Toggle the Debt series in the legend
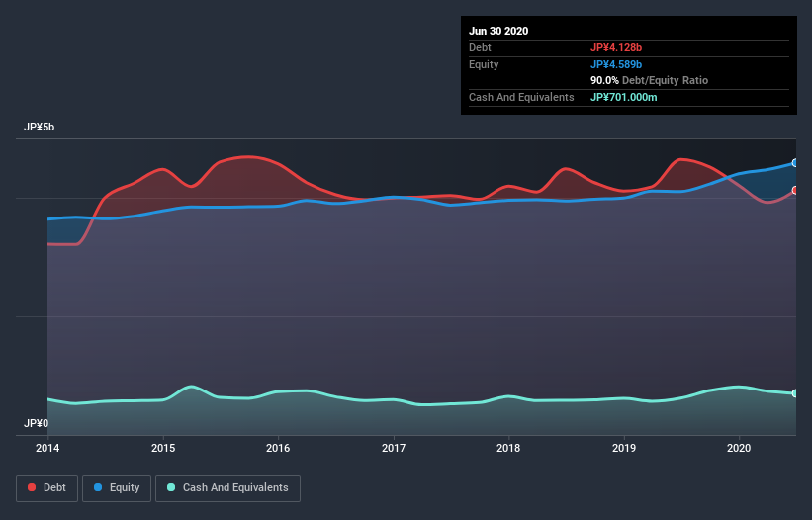 point(48,487)
